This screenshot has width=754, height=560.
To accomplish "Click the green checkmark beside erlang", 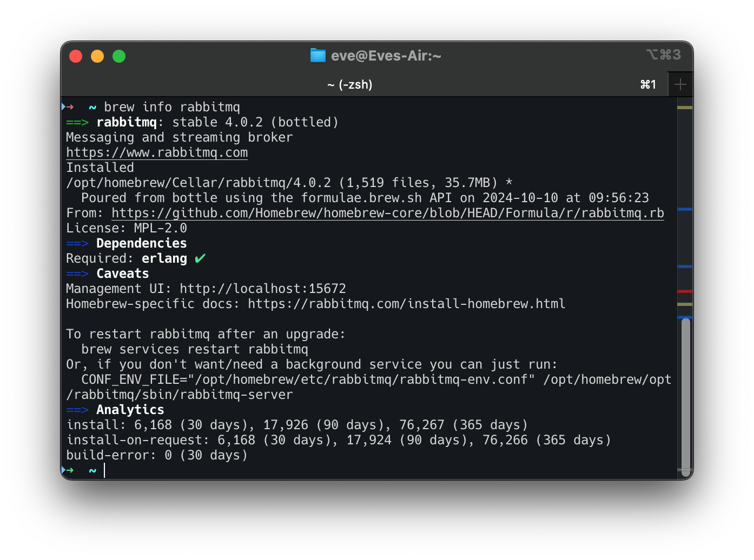I will (200, 258).
